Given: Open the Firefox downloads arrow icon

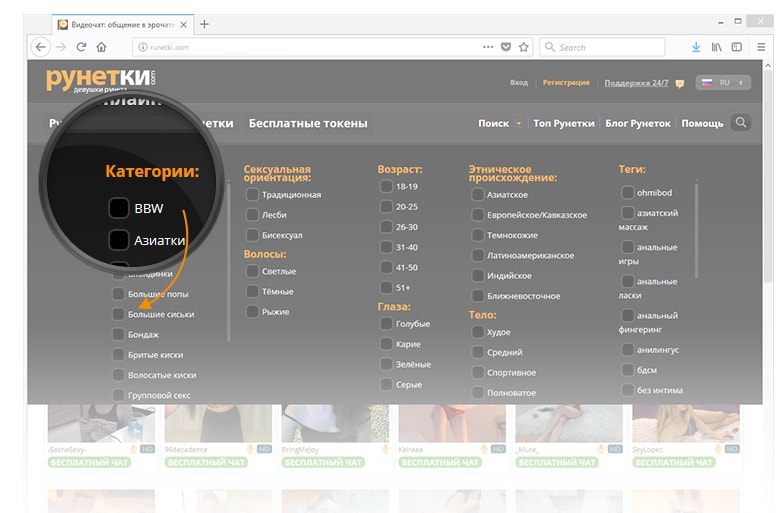Looking at the screenshot, I should coord(696,47).
